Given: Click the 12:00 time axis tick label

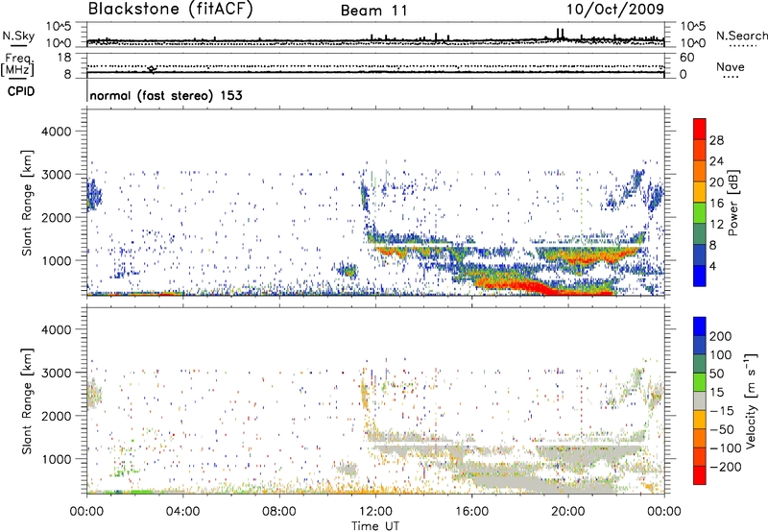Looking at the screenshot, I should tap(375, 512).
